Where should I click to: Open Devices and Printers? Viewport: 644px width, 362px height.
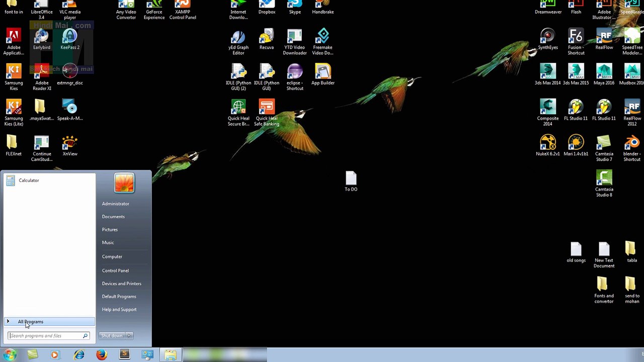point(122,284)
